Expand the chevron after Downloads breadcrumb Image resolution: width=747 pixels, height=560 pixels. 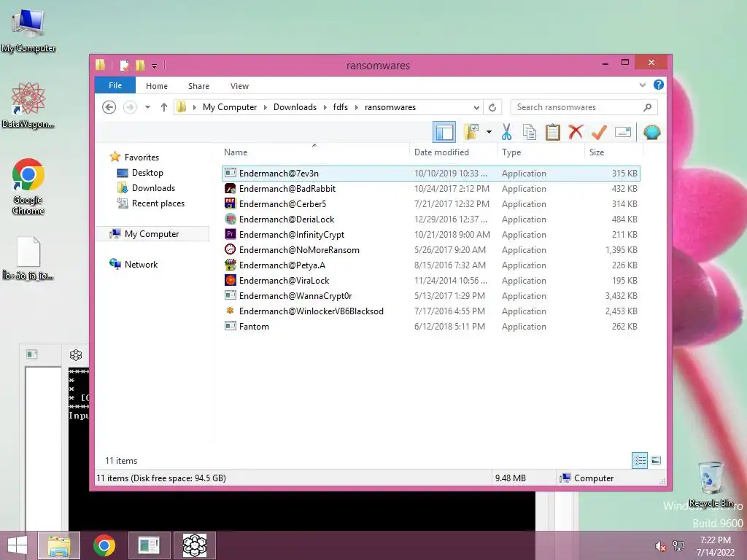click(325, 107)
